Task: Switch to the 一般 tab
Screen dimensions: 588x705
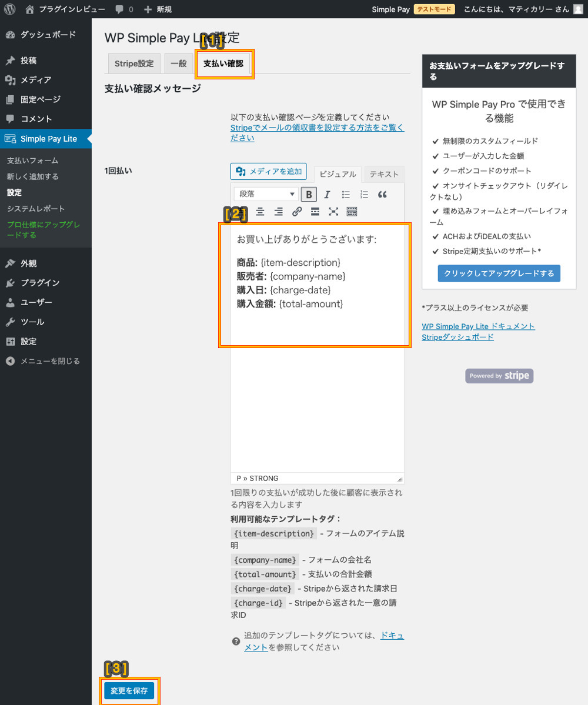Action: pyautogui.click(x=179, y=64)
